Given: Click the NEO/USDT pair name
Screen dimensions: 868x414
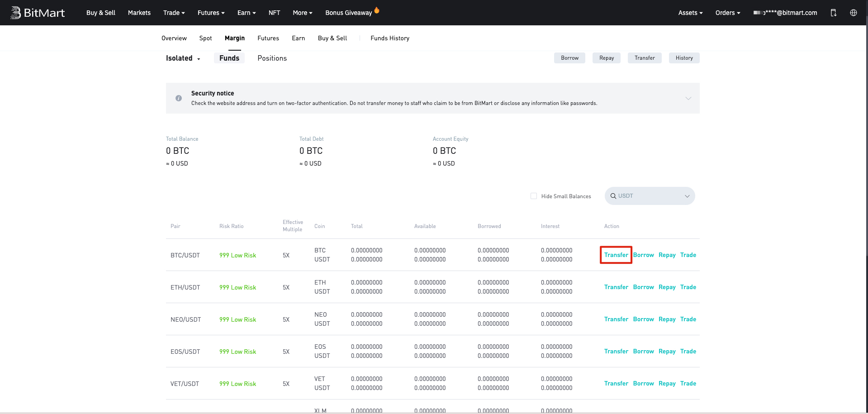Looking at the screenshot, I should (185, 319).
